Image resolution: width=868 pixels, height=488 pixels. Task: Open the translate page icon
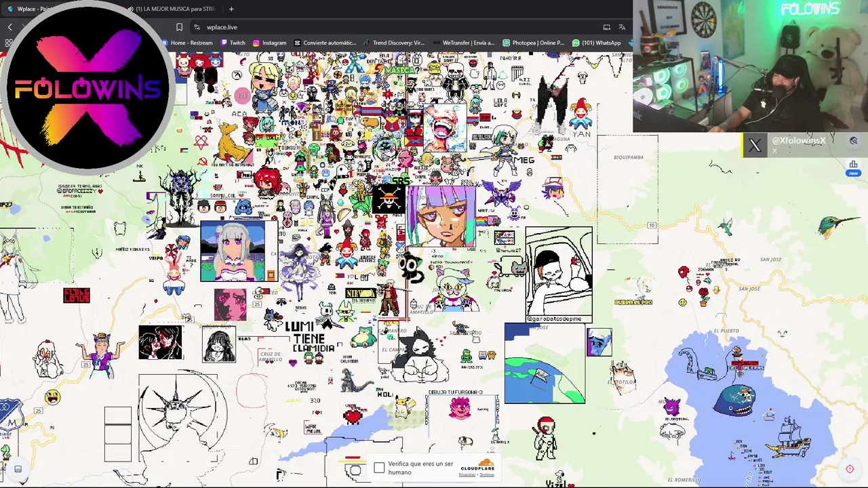pos(622,27)
